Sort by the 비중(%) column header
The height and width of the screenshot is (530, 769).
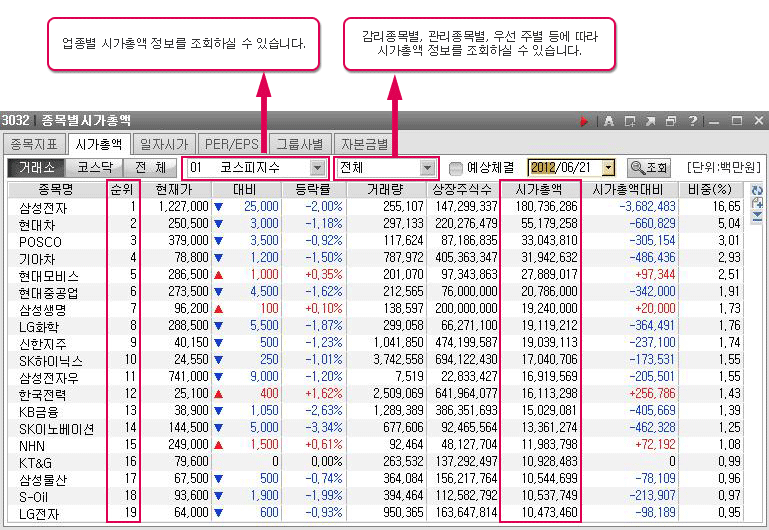click(710, 189)
